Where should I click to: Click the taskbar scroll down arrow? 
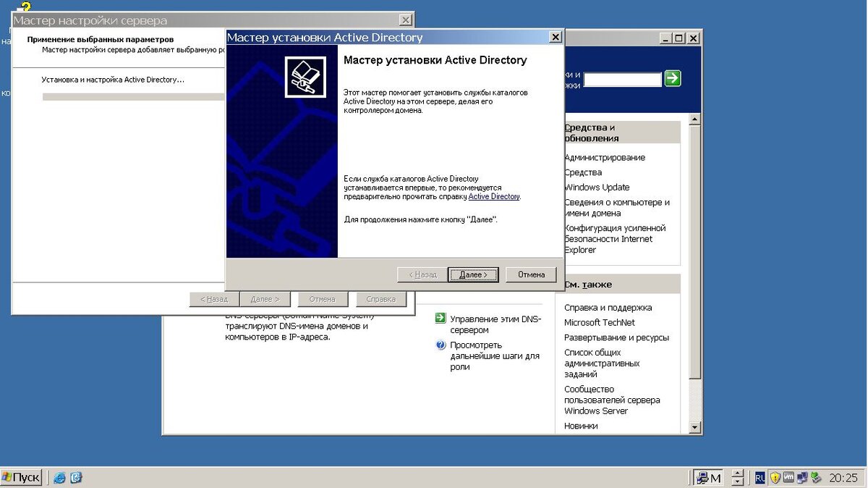click(x=737, y=482)
